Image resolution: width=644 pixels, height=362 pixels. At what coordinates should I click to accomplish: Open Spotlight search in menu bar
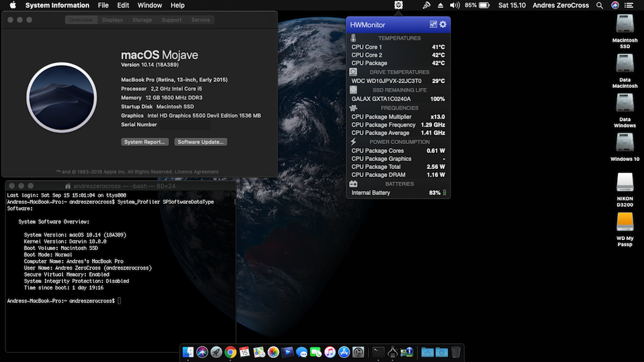click(x=600, y=5)
